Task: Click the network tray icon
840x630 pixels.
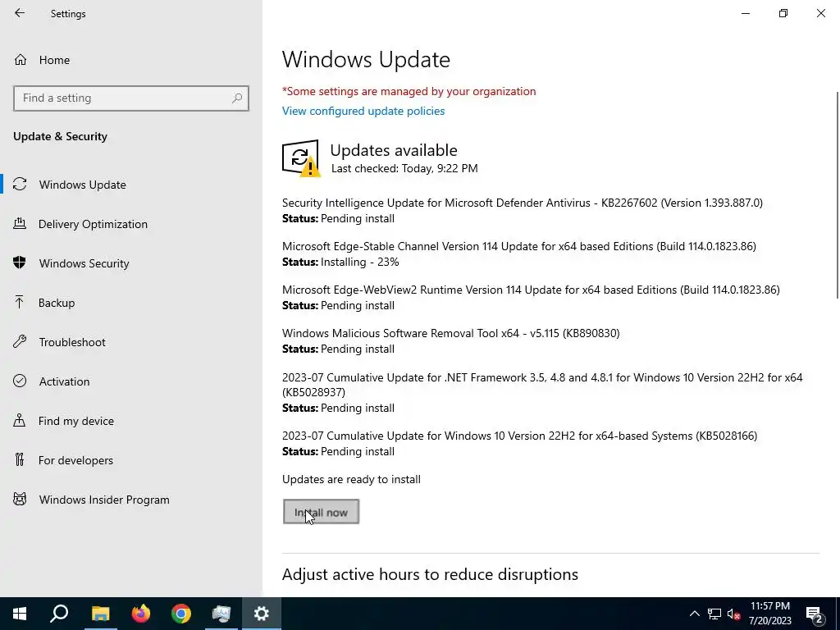Action: point(714,614)
